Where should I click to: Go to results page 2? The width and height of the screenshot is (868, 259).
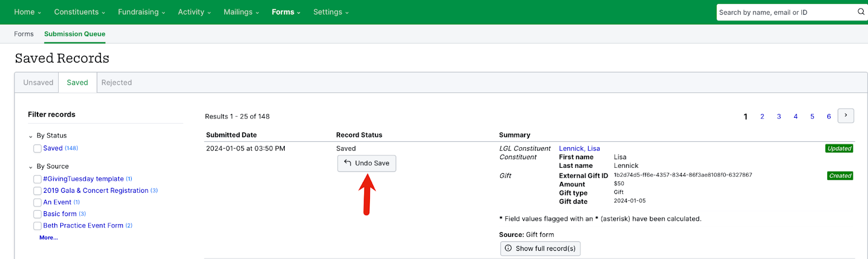pyautogui.click(x=762, y=117)
